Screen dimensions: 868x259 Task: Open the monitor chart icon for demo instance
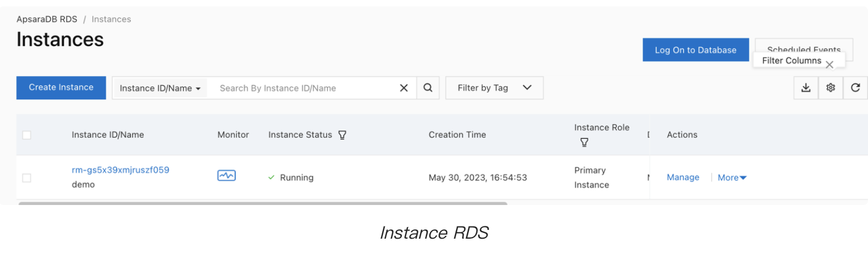tap(226, 175)
